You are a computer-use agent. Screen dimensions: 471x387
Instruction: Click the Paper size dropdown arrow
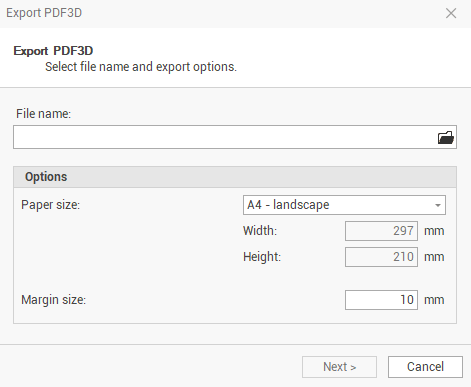[438, 205]
